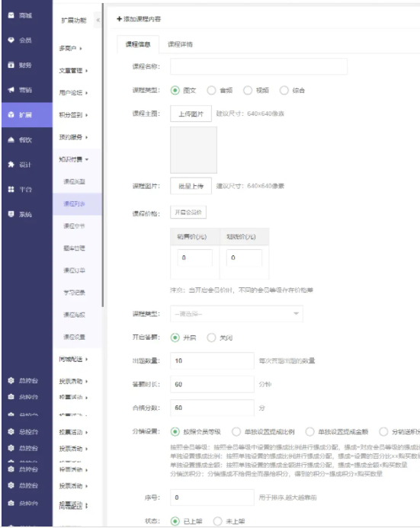Viewport: 420px width, 528px height.
Task: Open the 课程章节 menu item
Action: [74, 226]
